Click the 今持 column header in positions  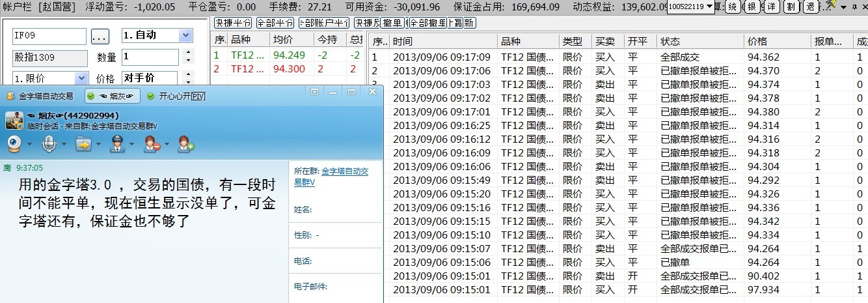(x=329, y=40)
